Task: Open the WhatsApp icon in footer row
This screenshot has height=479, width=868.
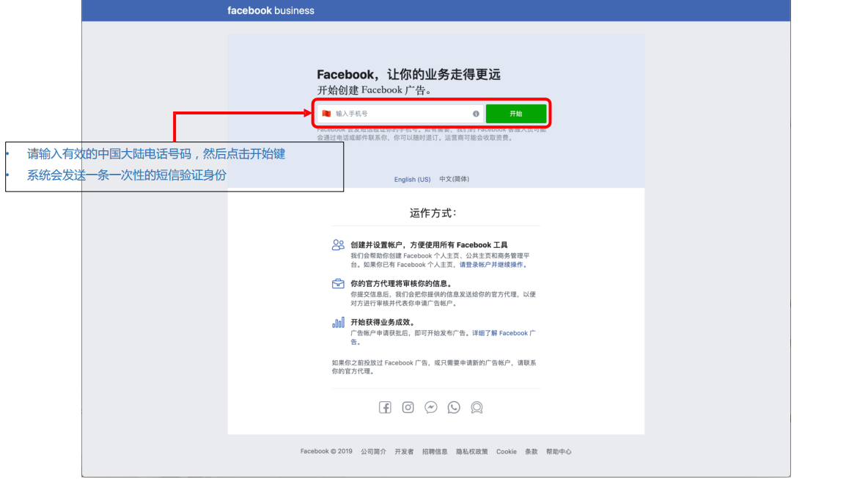Action: pos(454,408)
